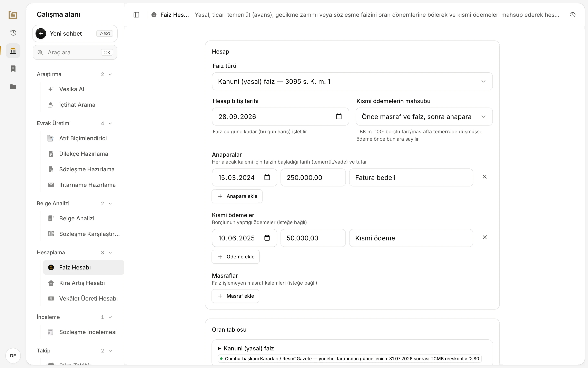Collapse the Evrak Üretimi section
The width and height of the screenshot is (588, 368).
click(110, 123)
